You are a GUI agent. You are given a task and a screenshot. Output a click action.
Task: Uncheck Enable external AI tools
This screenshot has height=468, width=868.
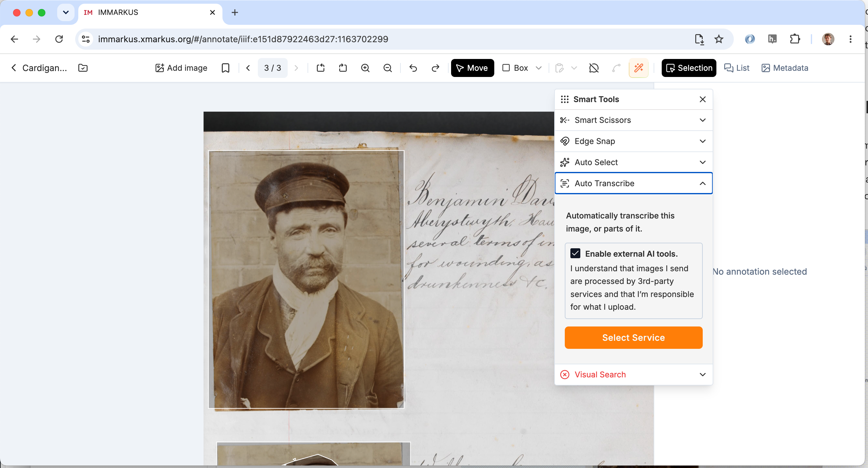tap(575, 254)
